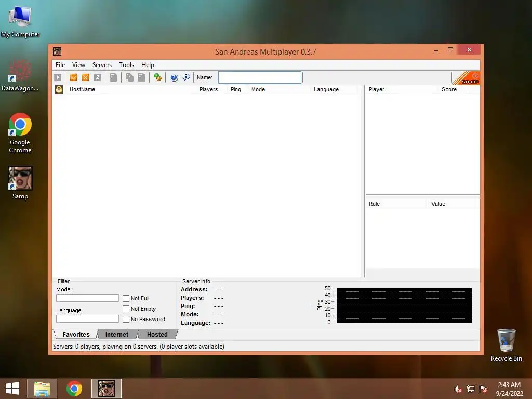Click the Rule column header
Screen dimensions: 532x399
point(396,204)
